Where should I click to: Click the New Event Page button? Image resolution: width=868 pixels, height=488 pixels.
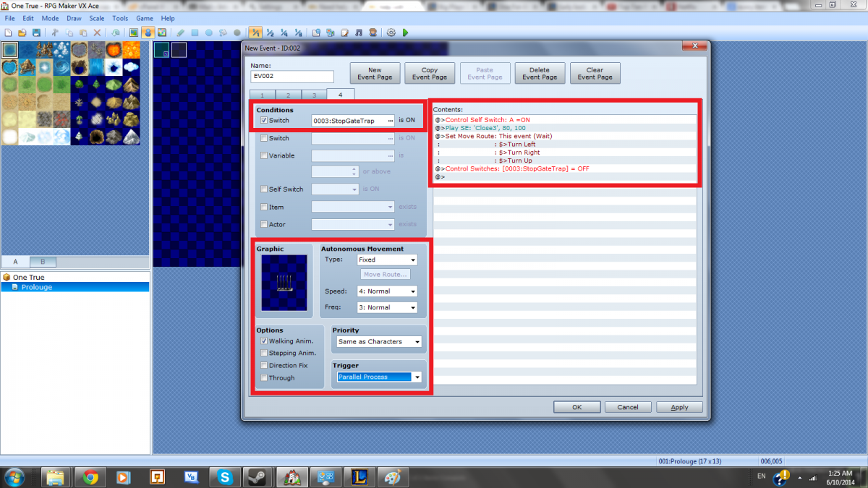click(x=375, y=74)
